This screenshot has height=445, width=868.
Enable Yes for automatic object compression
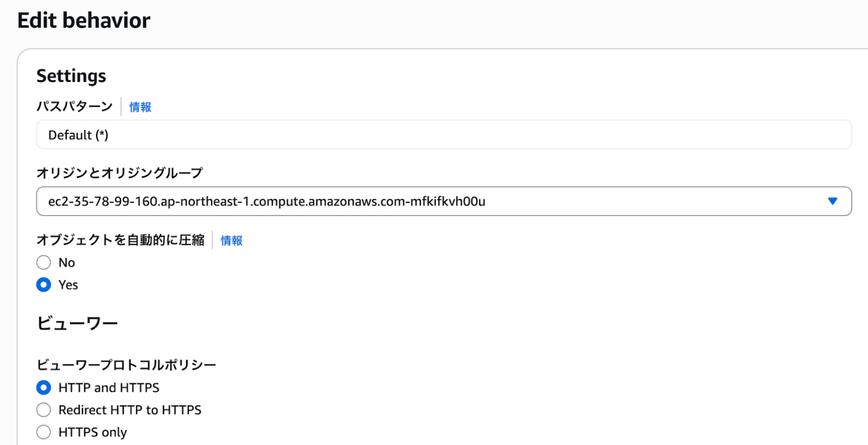(44, 285)
